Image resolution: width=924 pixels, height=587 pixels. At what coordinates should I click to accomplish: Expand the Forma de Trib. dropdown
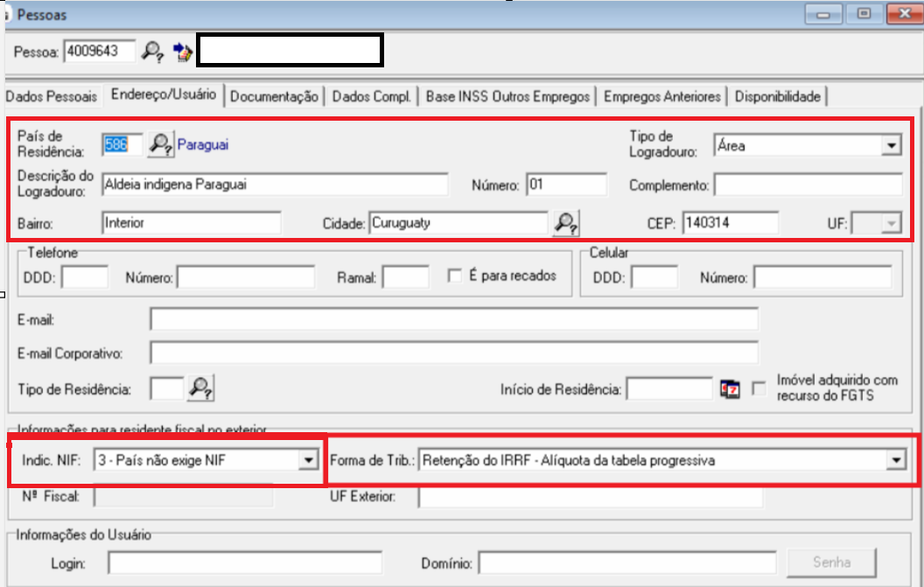(x=894, y=459)
